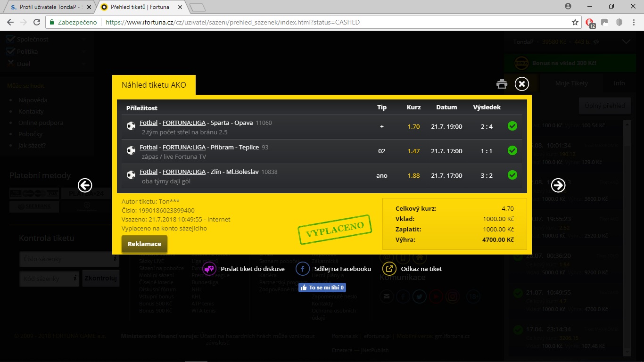Screen dimensions: 644x362
Task: Click the Kurz column header
Action: 414,107
